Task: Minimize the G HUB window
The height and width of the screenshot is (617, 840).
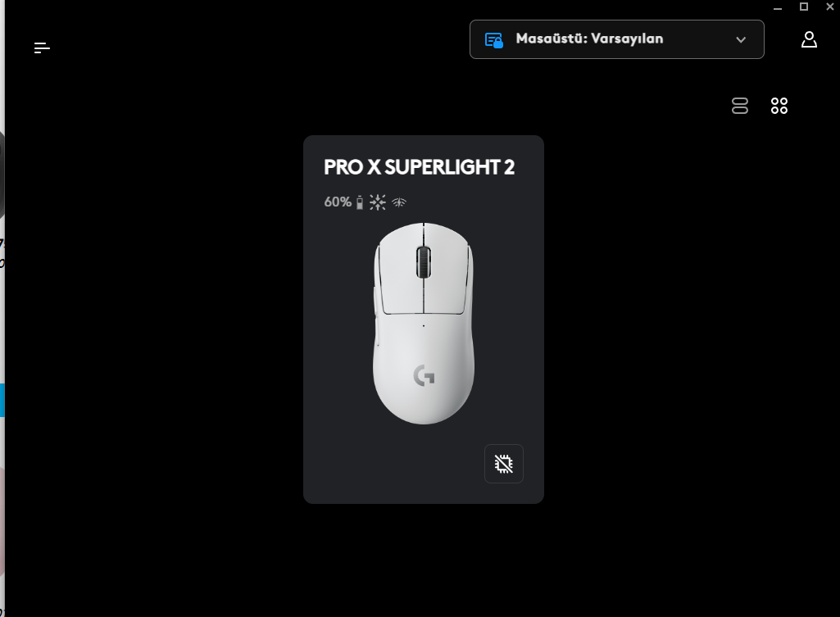Action: 778,7
